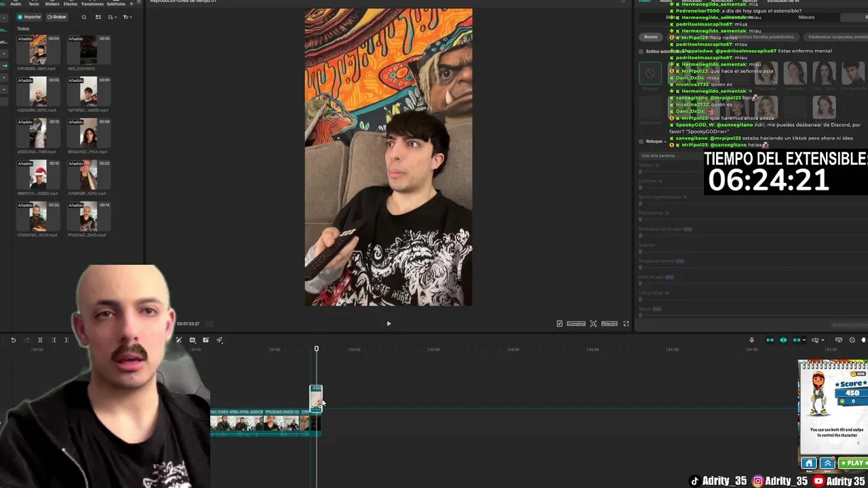Select clip 43206189...0D9C.mp4 thumbnail

[38, 91]
